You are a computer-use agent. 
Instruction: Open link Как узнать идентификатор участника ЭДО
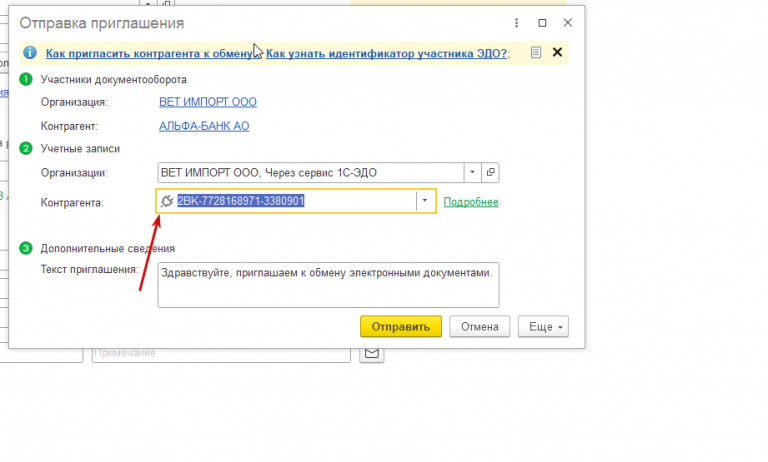click(386, 53)
